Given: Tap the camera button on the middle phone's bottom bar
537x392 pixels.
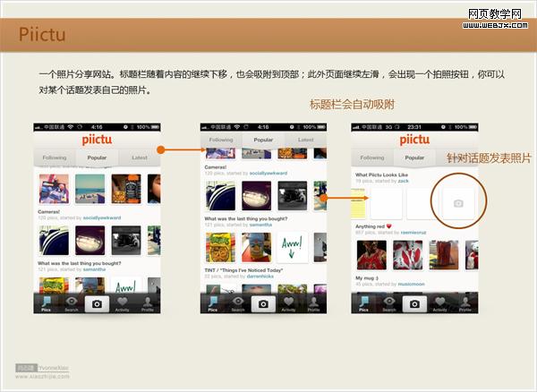Looking at the screenshot, I should (x=263, y=304).
